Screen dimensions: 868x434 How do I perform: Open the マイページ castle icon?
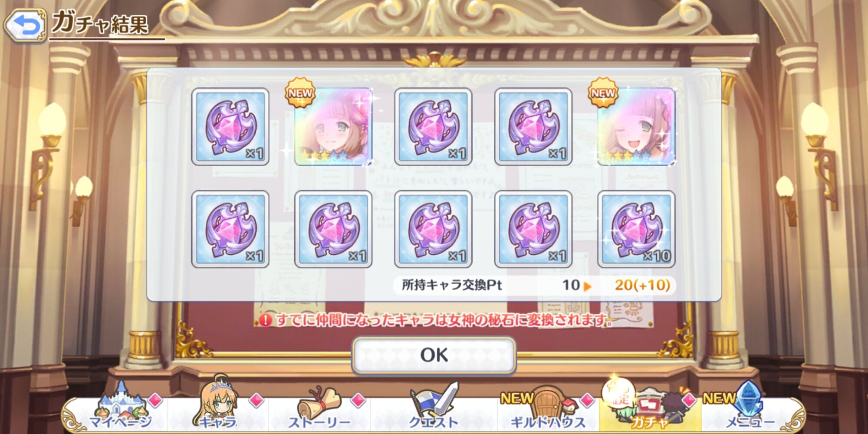[x=120, y=407]
